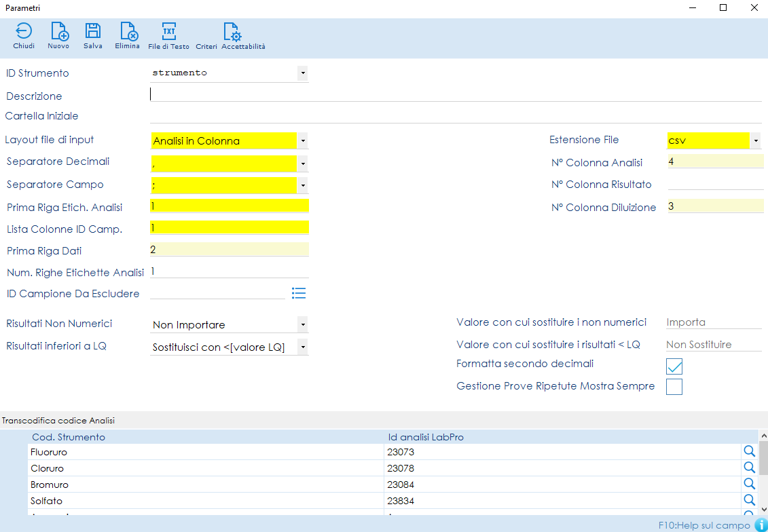Click N° Colonna Risultato field
The image size is (768, 532).
[716, 183]
